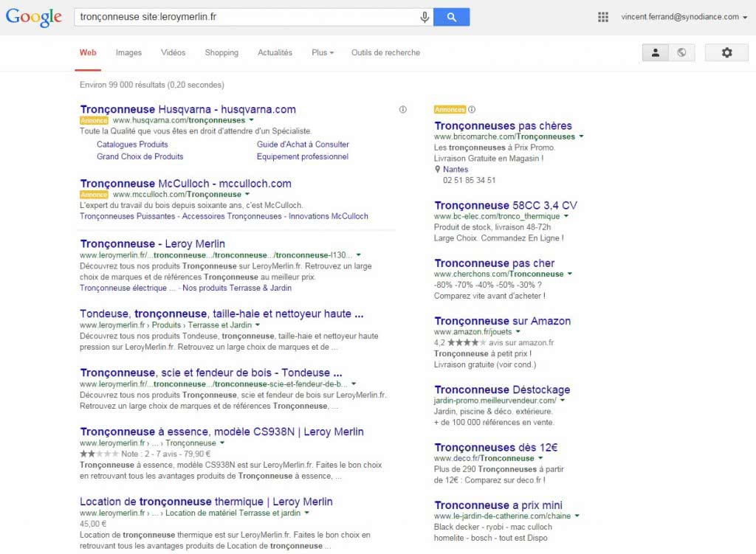This screenshot has height=554, width=756.
Task: Show personal results with the person icon
Action: coord(656,52)
